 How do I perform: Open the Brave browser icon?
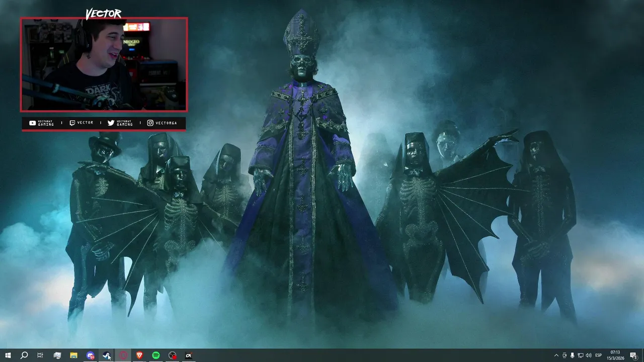click(139, 355)
